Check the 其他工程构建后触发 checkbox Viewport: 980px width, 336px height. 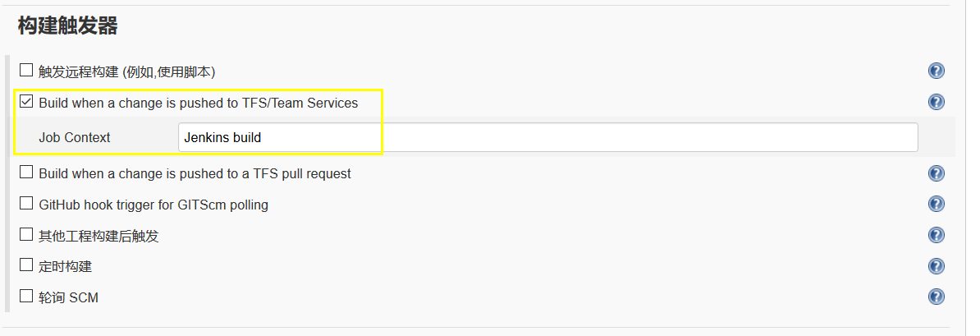pyautogui.click(x=26, y=235)
